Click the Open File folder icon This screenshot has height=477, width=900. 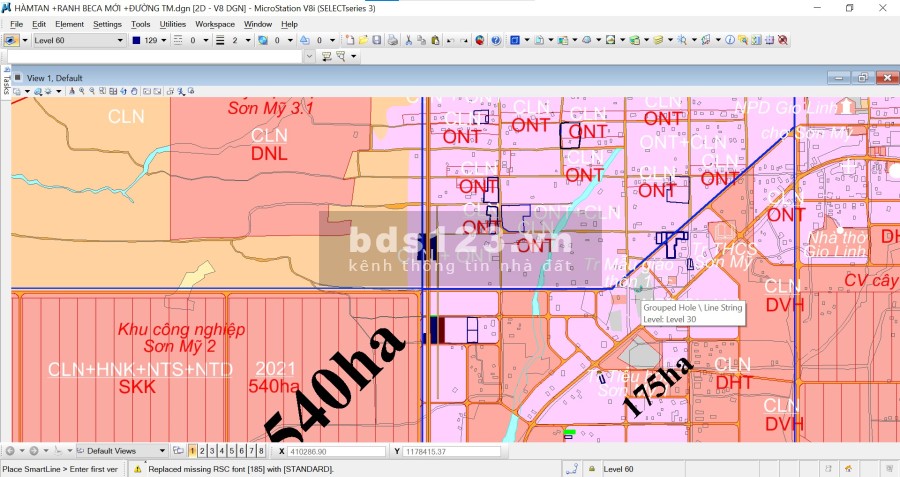coord(364,40)
